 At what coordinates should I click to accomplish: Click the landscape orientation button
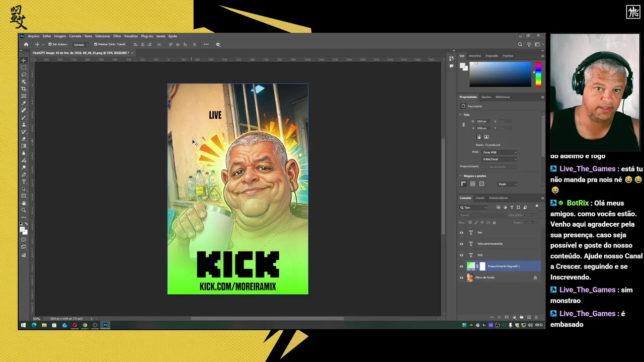486,137
